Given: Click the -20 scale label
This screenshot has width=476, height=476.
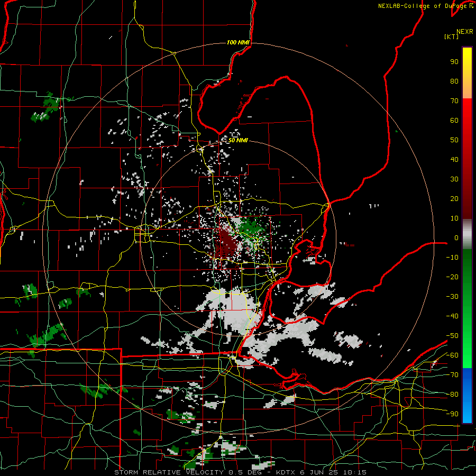Looking at the screenshot, I should pyautogui.click(x=452, y=277).
